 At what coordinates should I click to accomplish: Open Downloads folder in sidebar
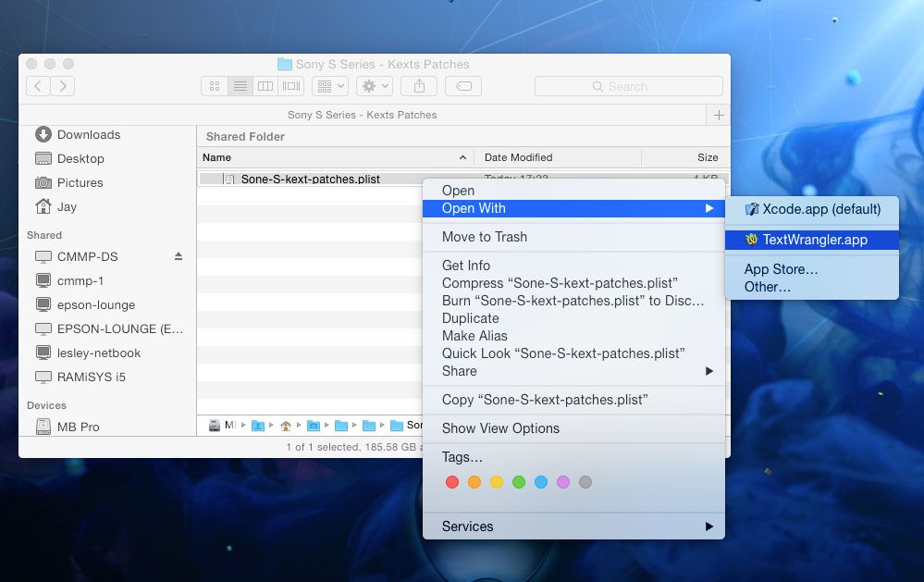pyautogui.click(x=88, y=134)
